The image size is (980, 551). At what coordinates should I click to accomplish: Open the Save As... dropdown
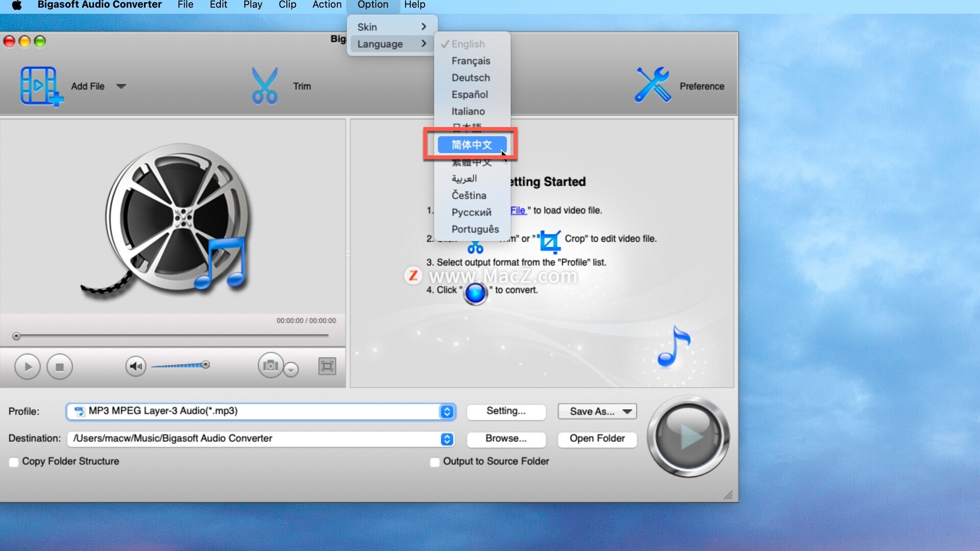(x=597, y=411)
